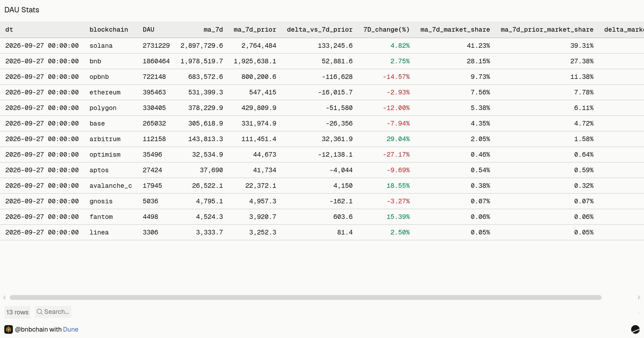
Task: Click the right scroll arrow
Action: (639, 297)
